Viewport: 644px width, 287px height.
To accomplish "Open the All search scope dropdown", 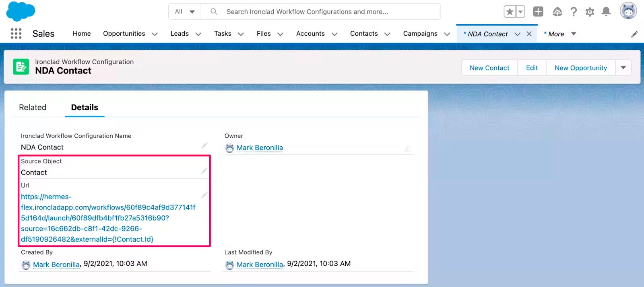I will 185,12.
